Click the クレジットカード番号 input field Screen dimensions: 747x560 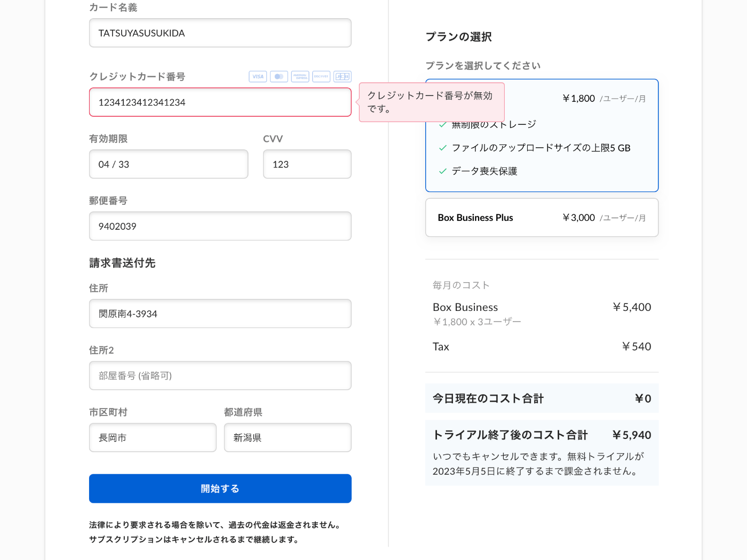click(x=220, y=102)
